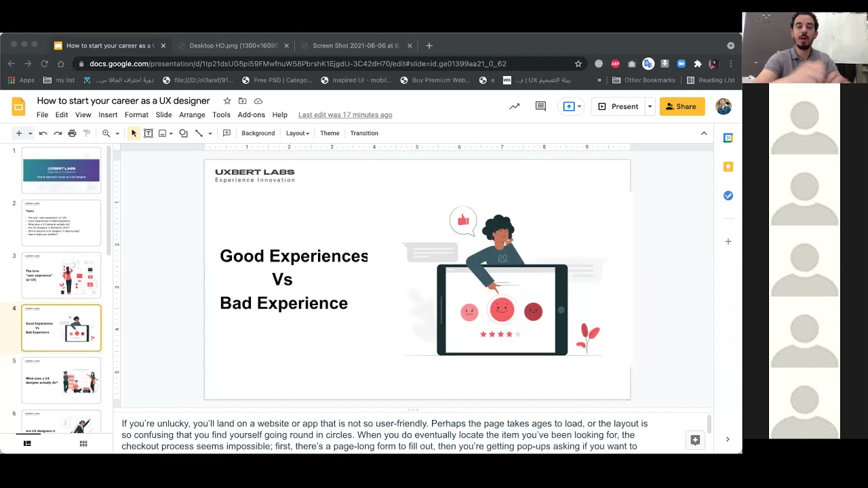This screenshot has width=868, height=488.
Task: Open the Slide menu
Action: (x=163, y=115)
